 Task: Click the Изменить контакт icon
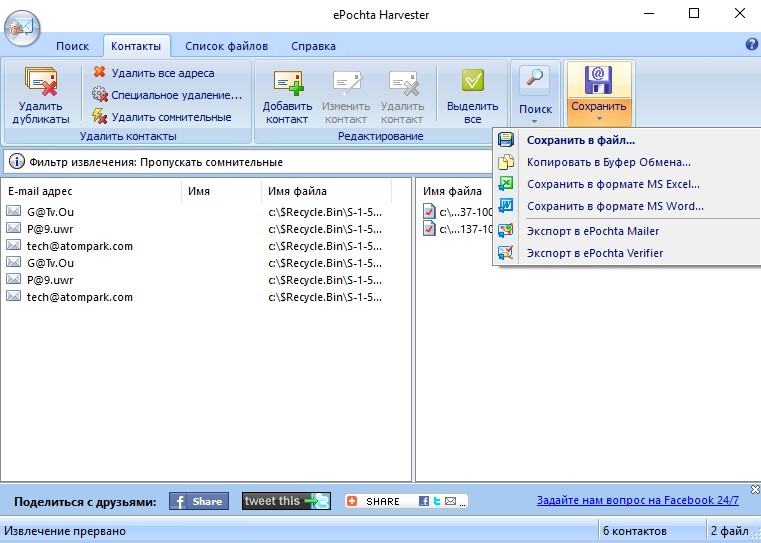(346, 82)
